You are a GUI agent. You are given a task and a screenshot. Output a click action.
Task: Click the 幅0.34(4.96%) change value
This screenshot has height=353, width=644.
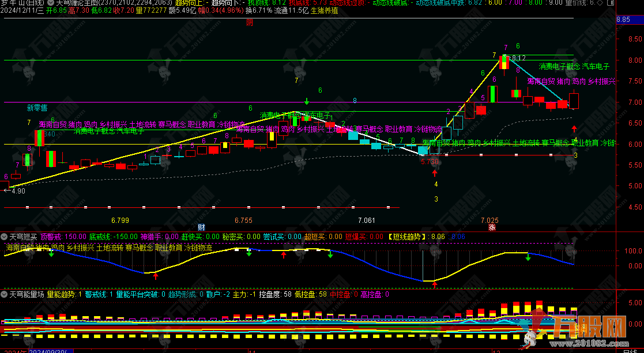coord(221,11)
